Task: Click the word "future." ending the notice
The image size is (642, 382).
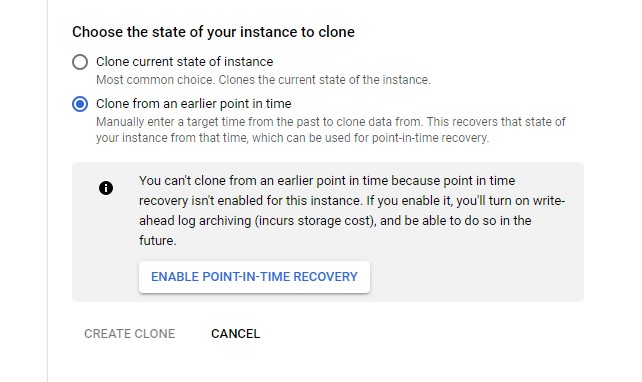Action: [x=158, y=240]
